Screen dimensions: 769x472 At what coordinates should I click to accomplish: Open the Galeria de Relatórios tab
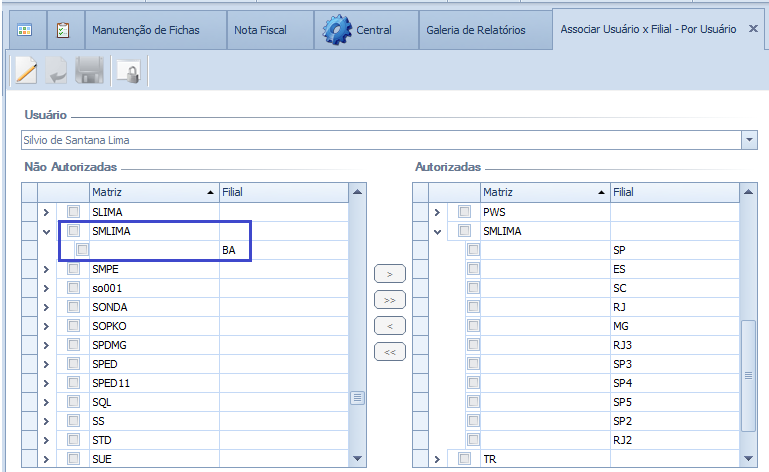point(475,30)
